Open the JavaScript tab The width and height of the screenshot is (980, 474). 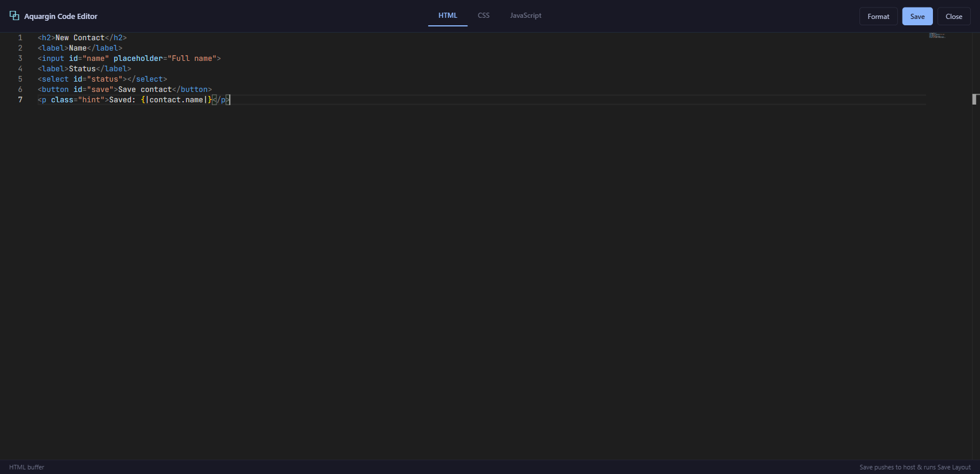coord(526,16)
